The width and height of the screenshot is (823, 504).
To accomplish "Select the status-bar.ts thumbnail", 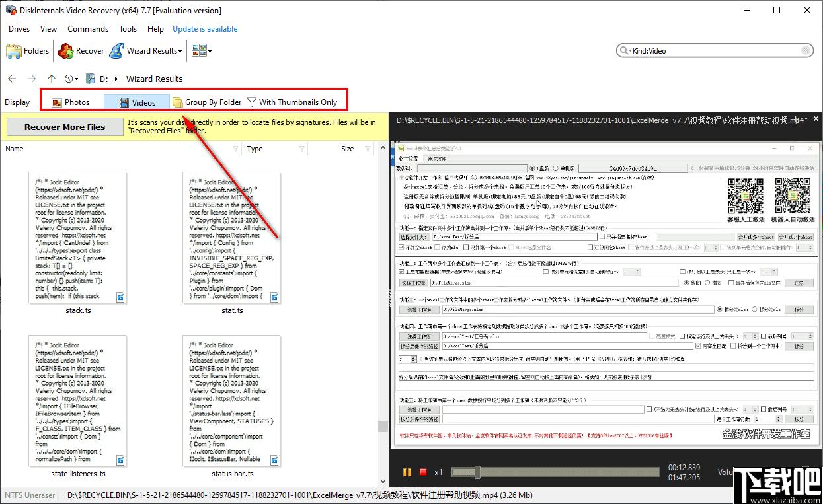I will 231,401.
